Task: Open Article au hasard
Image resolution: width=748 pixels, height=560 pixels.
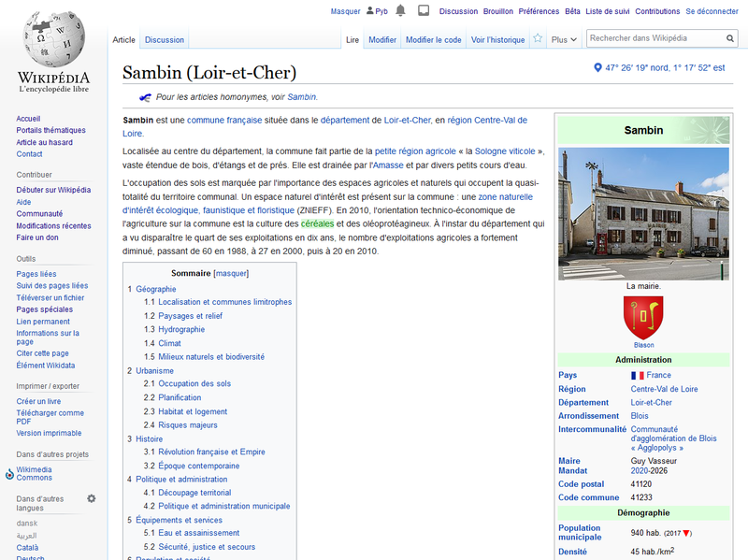Action: (44, 143)
